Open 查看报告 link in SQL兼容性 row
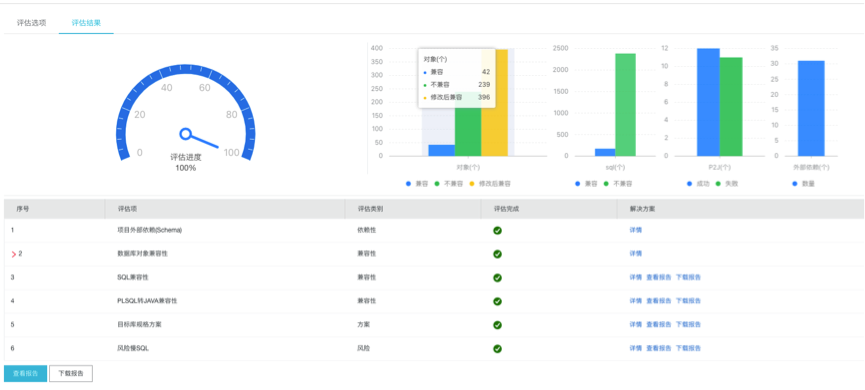This screenshot has height=390, width=865. point(659,277)
